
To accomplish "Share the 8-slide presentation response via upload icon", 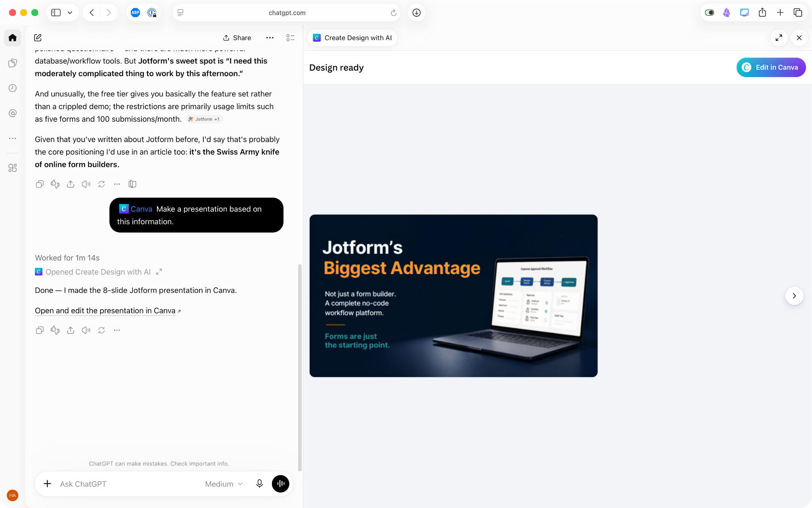I will click(71, 330).
